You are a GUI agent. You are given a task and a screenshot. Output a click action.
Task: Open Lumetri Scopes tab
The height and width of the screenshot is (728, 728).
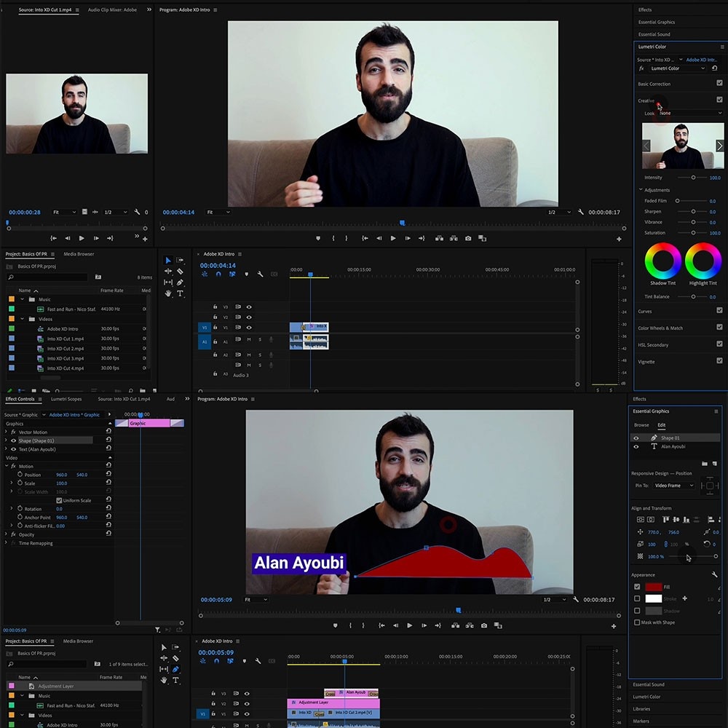click(66, 399)
